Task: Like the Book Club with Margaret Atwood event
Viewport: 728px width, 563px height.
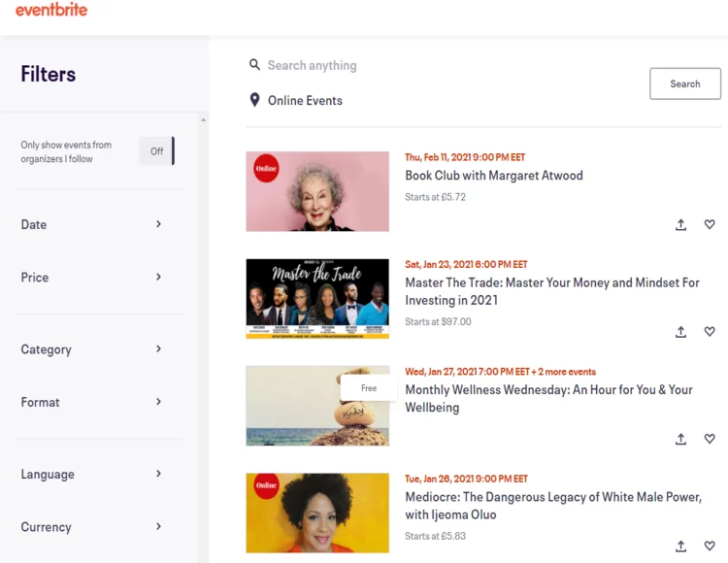Action: (x=710, y=224)
